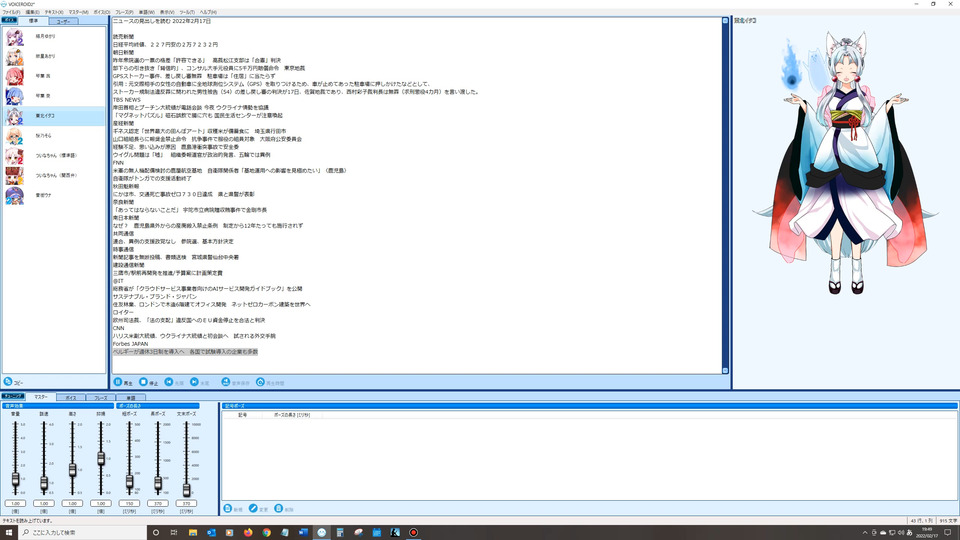Click the 音声保存 save audio icon
The width and height of the screenshot is (960, 540).
(x=225, y=382)
